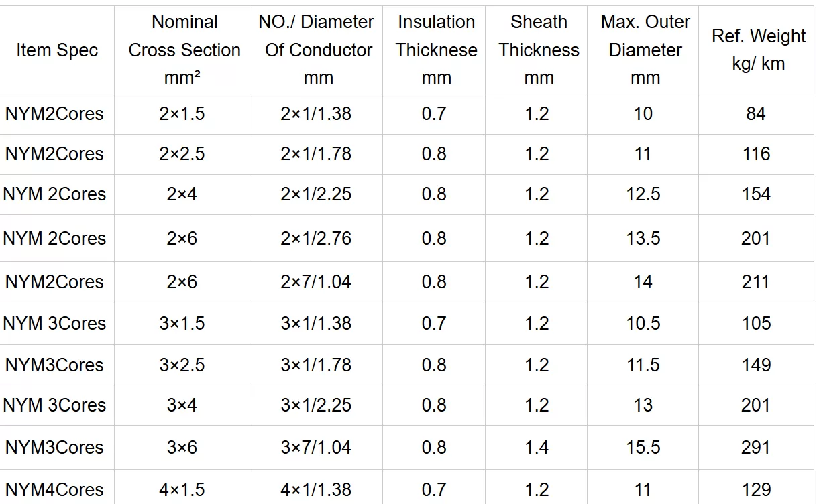Select the 4×1/1.38 conductor cell
Screen dimensions: 819x504
316,490
